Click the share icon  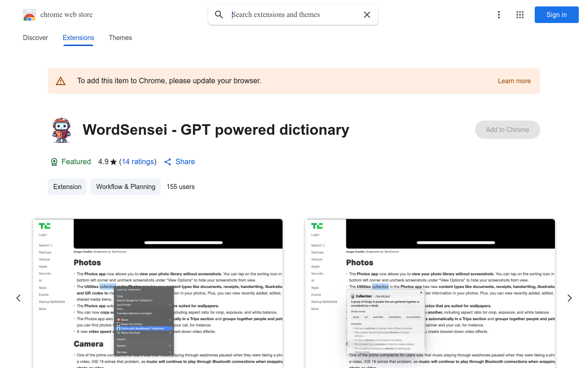(168, 162)
